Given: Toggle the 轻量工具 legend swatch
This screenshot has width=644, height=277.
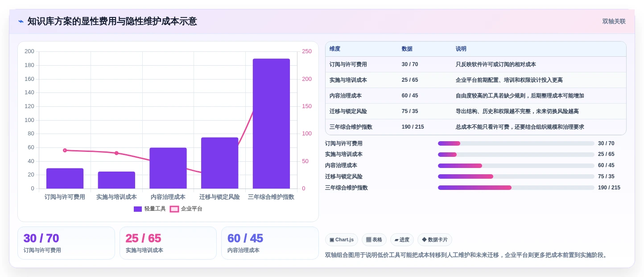Looking at the screenshot, I should pyautogui.click(x=138, y=209).
